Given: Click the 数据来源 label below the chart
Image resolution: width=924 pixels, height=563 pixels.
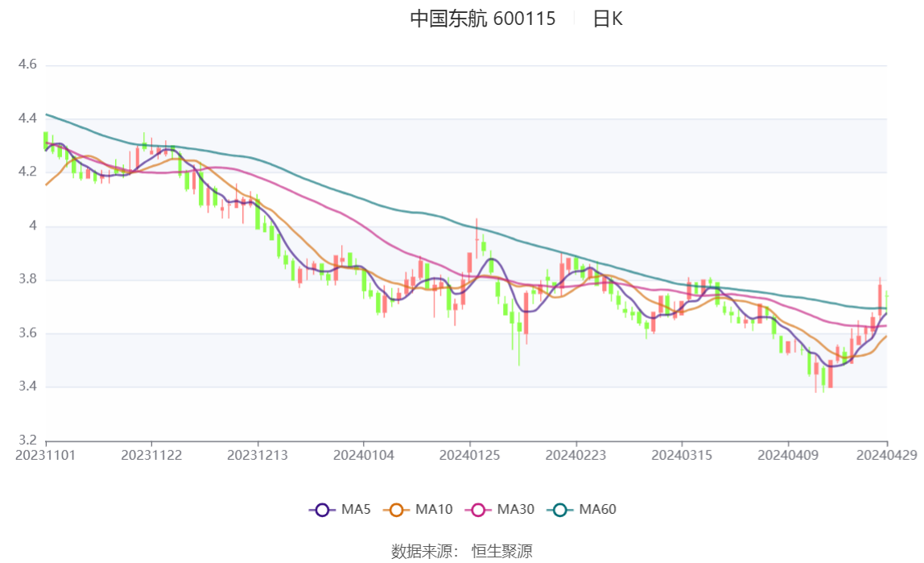Looking at the screenshot, I should (x=425, y=551).
